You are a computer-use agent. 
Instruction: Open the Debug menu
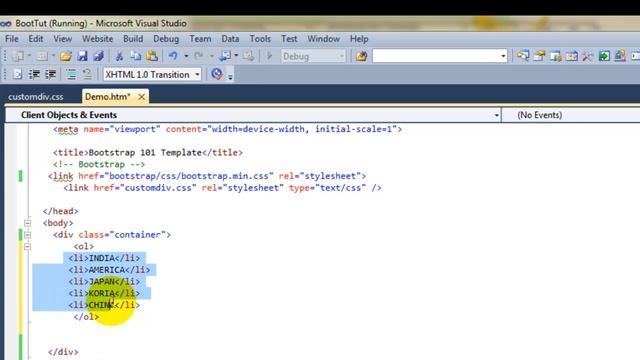tap(166, 39)
